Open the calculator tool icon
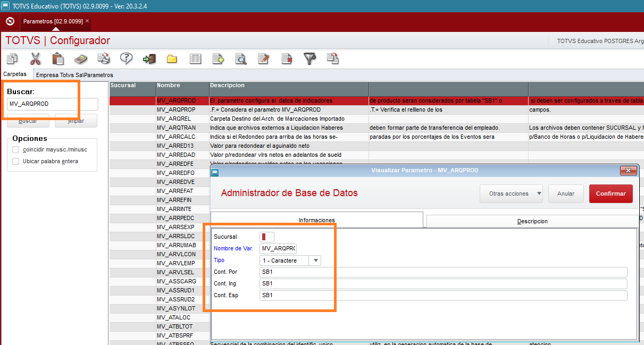644x345 pixels. [80, 58]
